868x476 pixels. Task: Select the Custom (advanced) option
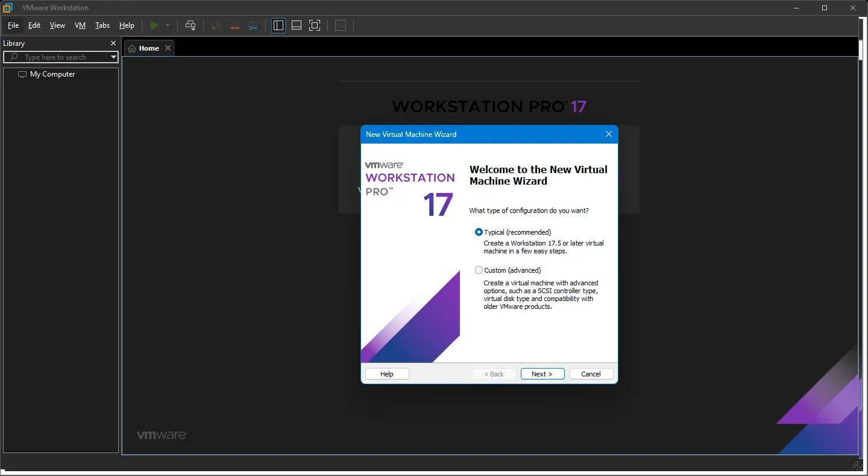(479, 270)
